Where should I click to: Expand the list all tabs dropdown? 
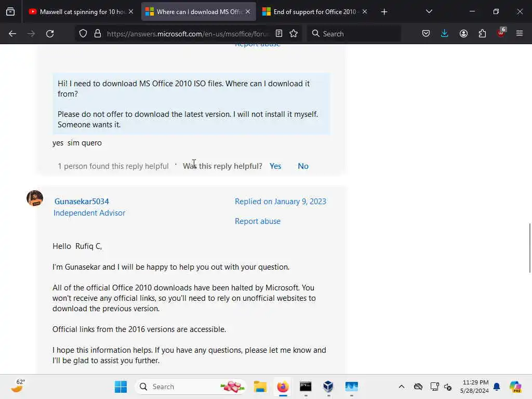coord(429,12)
